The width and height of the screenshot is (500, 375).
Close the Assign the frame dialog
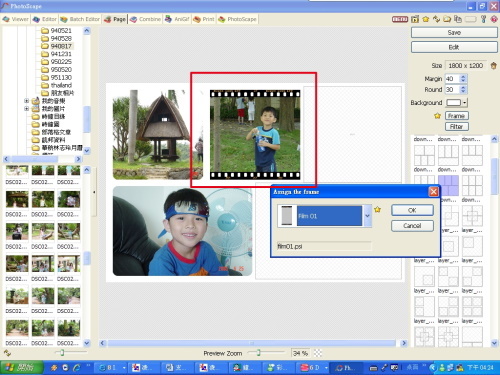click(x=433, y=192)
